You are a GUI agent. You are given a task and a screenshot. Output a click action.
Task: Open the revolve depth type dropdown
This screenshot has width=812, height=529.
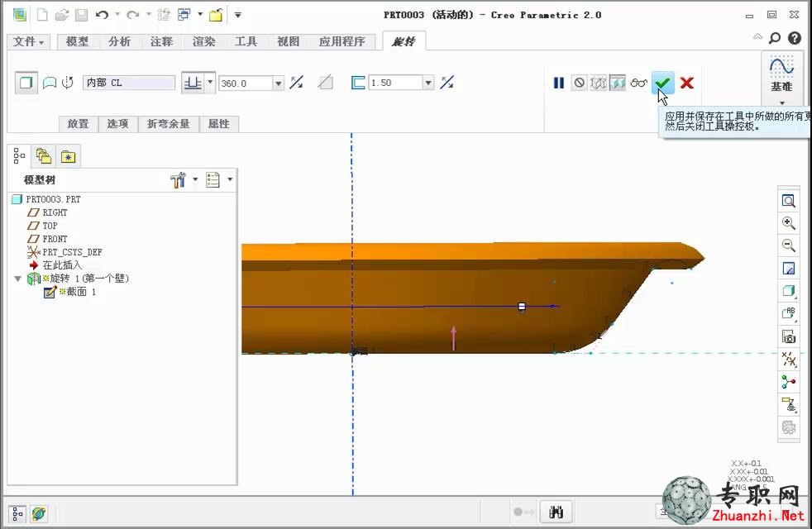tap(210, 82)
